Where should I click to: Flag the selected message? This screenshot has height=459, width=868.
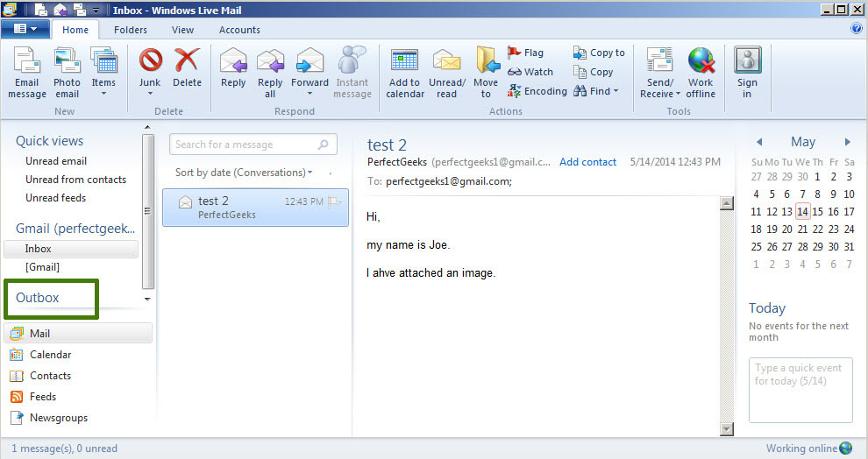pos(525,53)
